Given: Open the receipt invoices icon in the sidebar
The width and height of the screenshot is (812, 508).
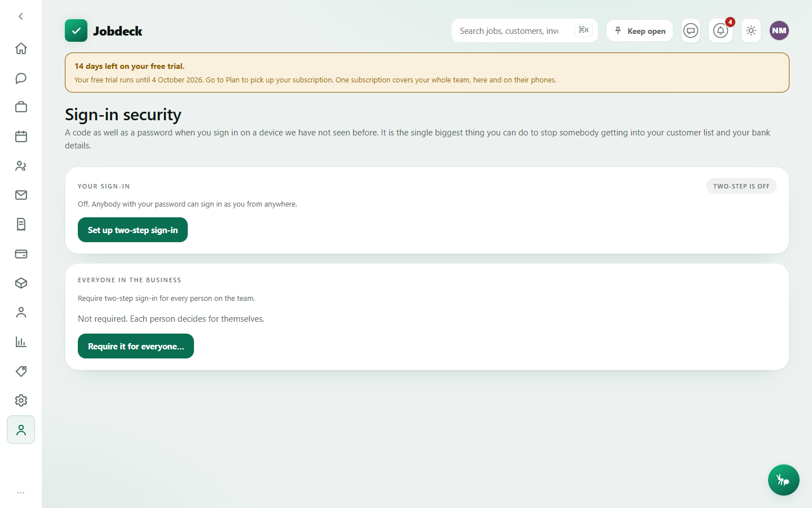Looking at the screenshot, I should coord(21,225).
